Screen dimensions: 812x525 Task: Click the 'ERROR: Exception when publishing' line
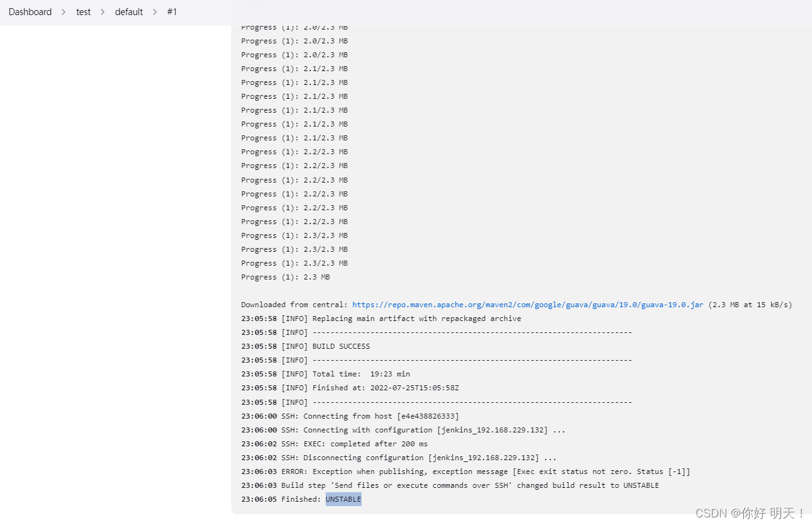point(466,471)
